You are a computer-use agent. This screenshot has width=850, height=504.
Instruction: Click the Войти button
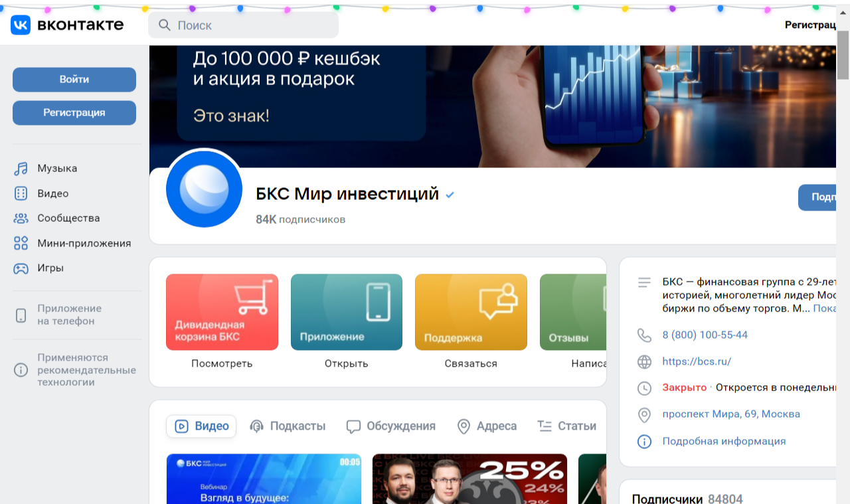(x=74, y=80)
